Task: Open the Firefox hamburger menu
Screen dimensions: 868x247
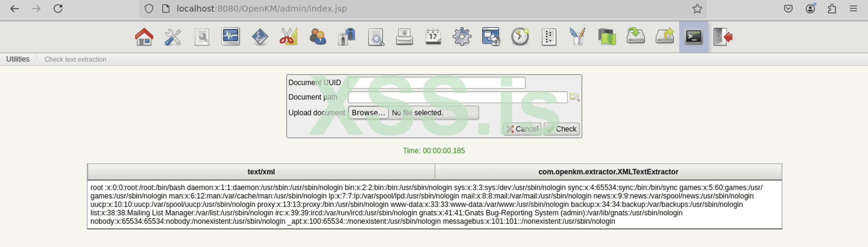Action: click(x=853, y=9)
